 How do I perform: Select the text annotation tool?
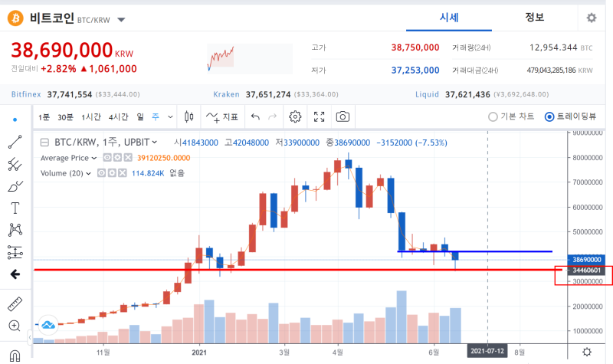click(x=15, y=208)
